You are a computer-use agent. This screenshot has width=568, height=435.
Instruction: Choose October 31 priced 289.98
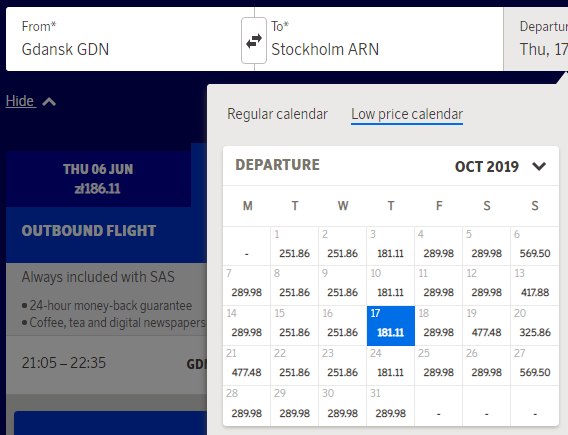click(x=390, y=406)
